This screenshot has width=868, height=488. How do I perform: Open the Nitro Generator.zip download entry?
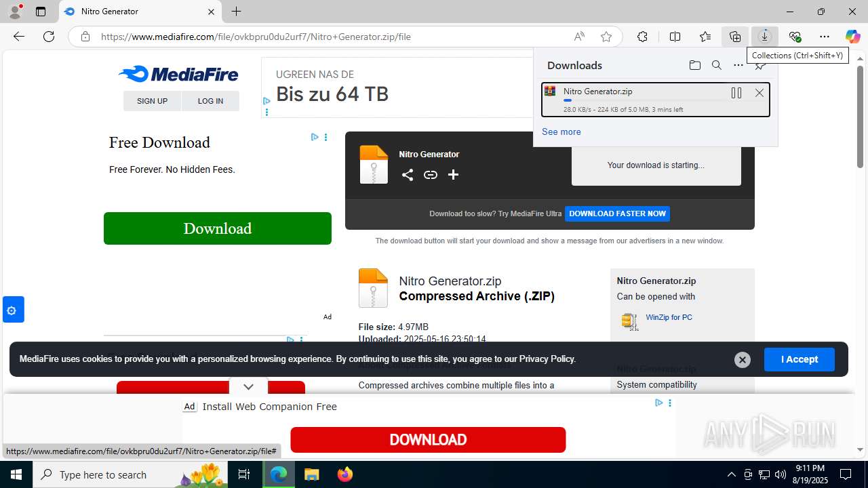656,100
